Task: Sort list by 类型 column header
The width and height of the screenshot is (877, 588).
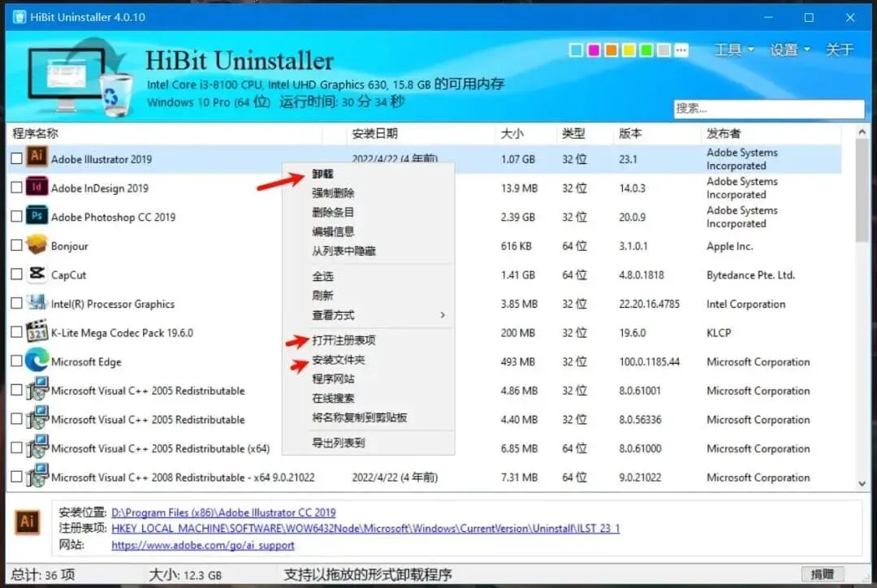Action: point(573,133)
